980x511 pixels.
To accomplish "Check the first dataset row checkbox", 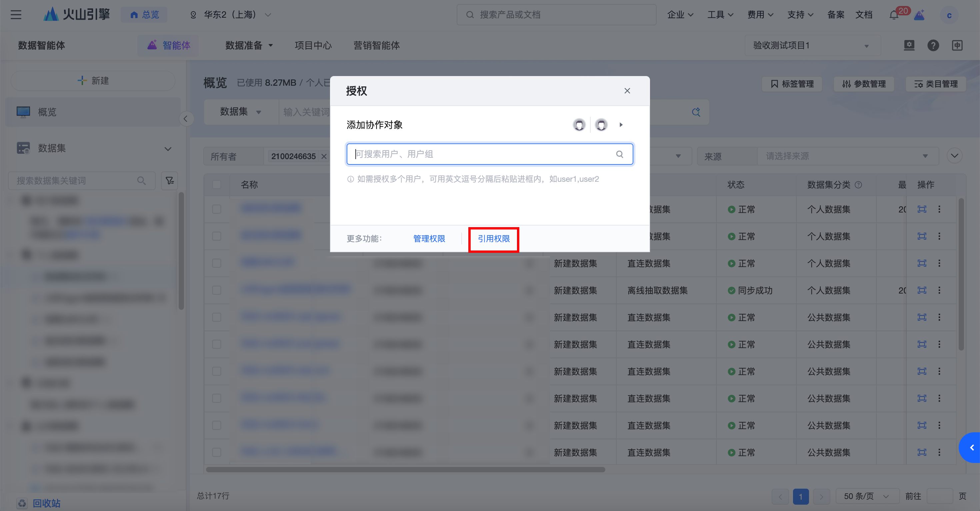I will pos(217,209).
